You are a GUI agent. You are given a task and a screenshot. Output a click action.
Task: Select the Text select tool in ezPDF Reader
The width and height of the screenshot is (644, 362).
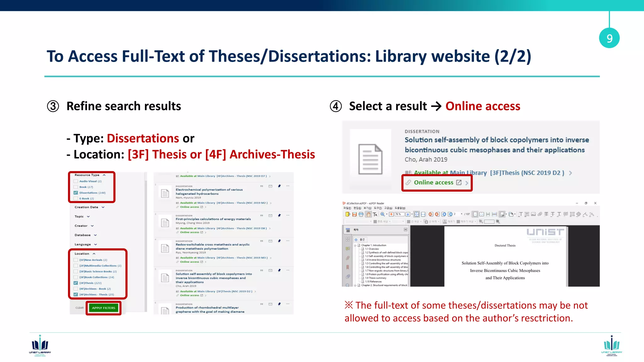pyautogui.click(x=375, y=214)
